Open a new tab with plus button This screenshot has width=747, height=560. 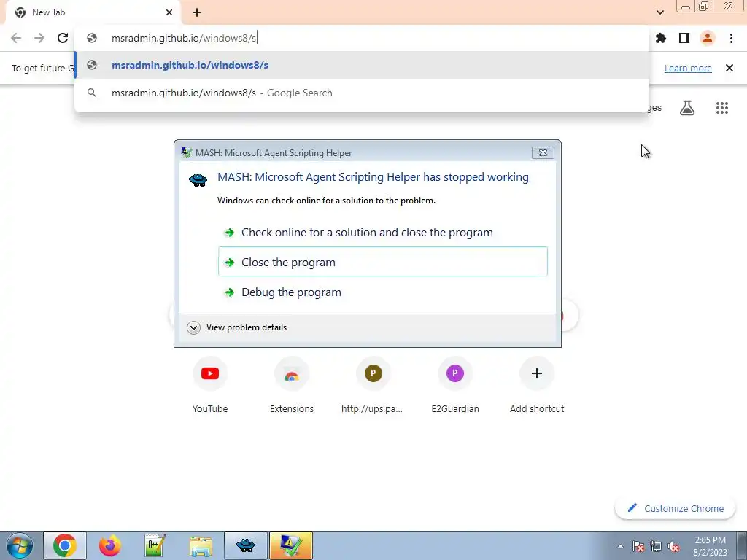click(197, 12)
